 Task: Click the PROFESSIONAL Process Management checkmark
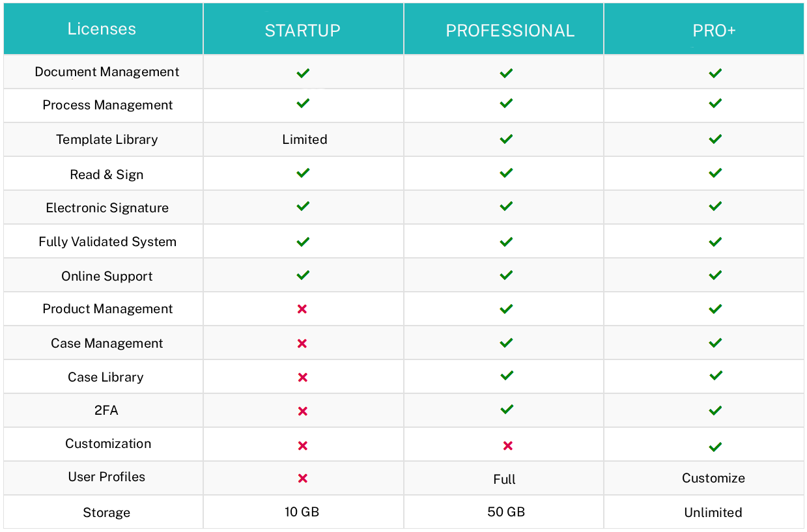point(506,104)
